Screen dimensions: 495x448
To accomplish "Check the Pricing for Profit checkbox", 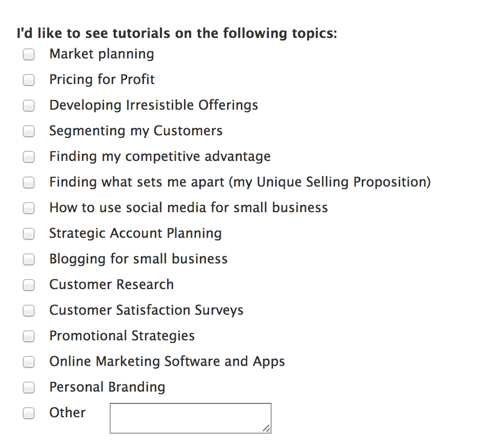I will pos(29,80).
